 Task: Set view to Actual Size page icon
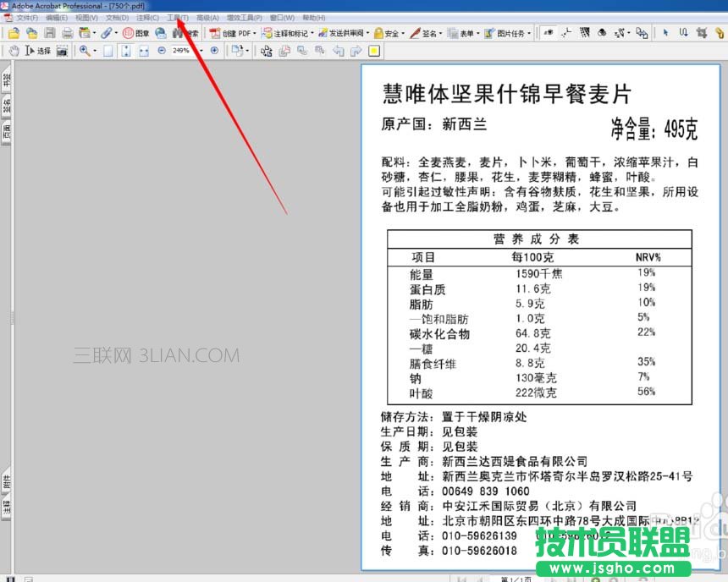tap(108, 51)
